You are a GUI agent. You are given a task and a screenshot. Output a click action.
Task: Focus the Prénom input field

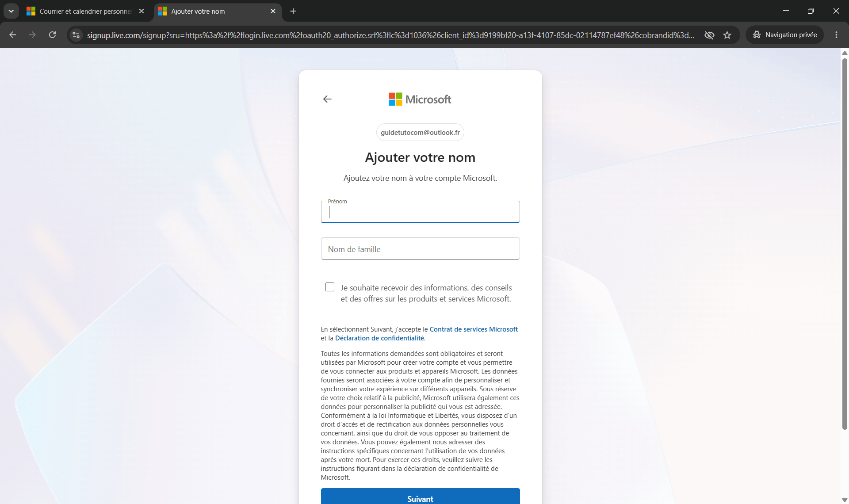pos(420,212)
